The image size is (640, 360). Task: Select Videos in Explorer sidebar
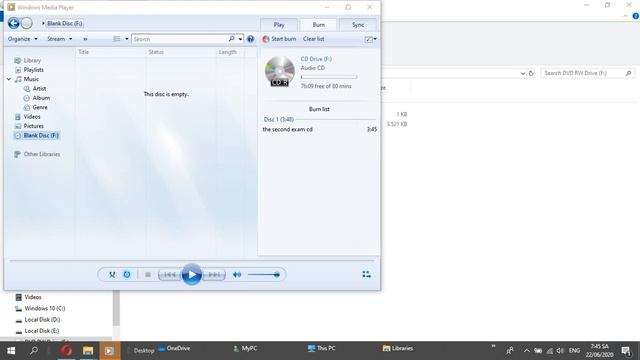[x=33, y=297]
